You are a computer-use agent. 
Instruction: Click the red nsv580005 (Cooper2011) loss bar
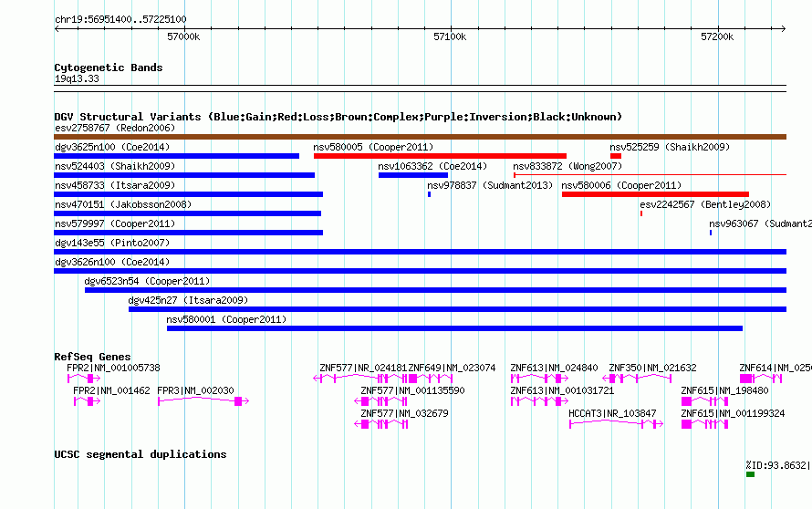pyautogui.click(x=440, y=156)
